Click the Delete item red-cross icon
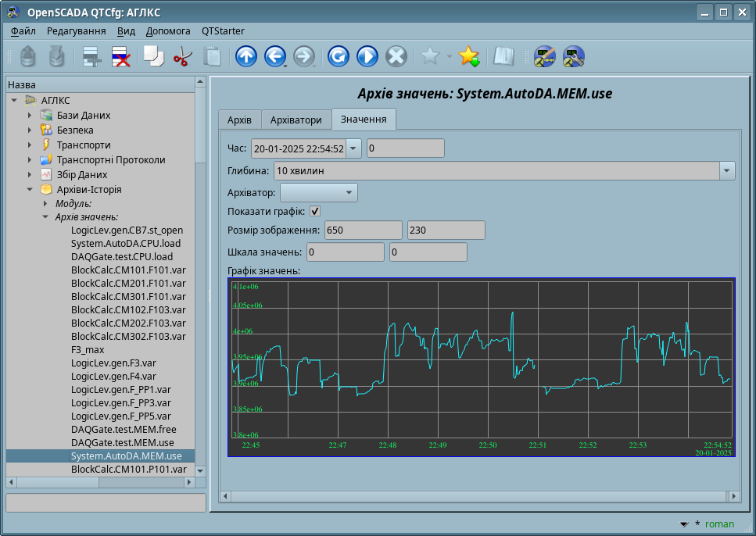 (x=120, y=56)
